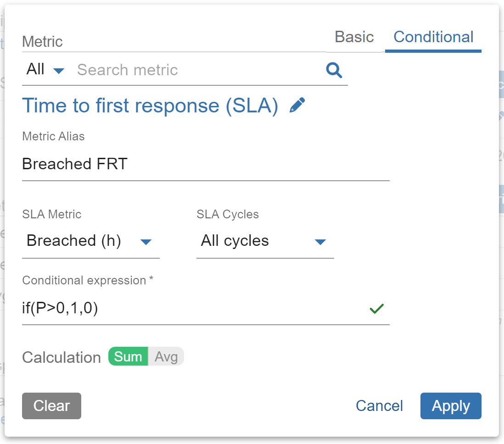This screenshot has width=504, height=444.
Task: Select the Conditional tab
Action: click(433, 37)
